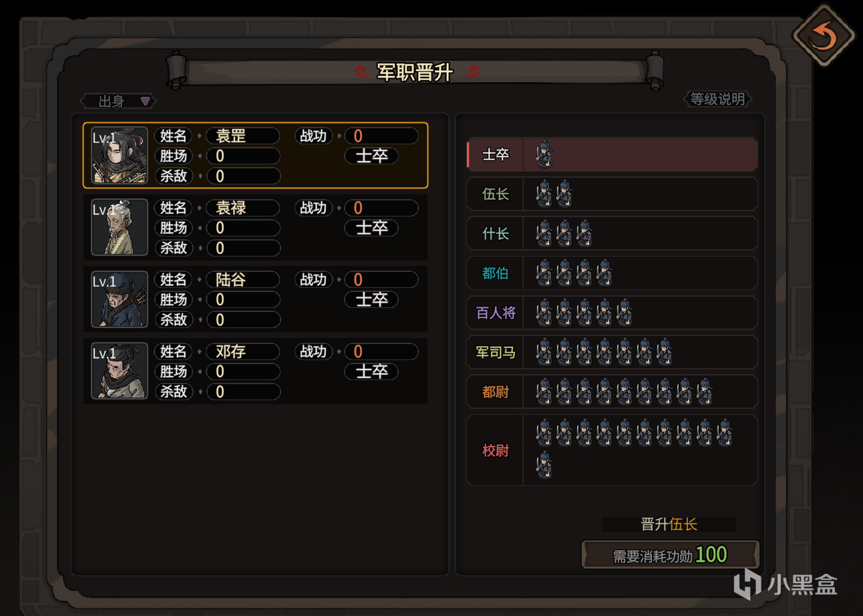
Task: Select the orange 都尉 rank row
Action: (613, 392)
